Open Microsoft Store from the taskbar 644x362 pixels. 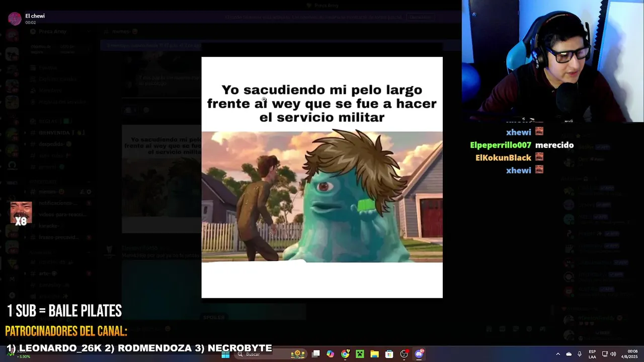point(389,354)
